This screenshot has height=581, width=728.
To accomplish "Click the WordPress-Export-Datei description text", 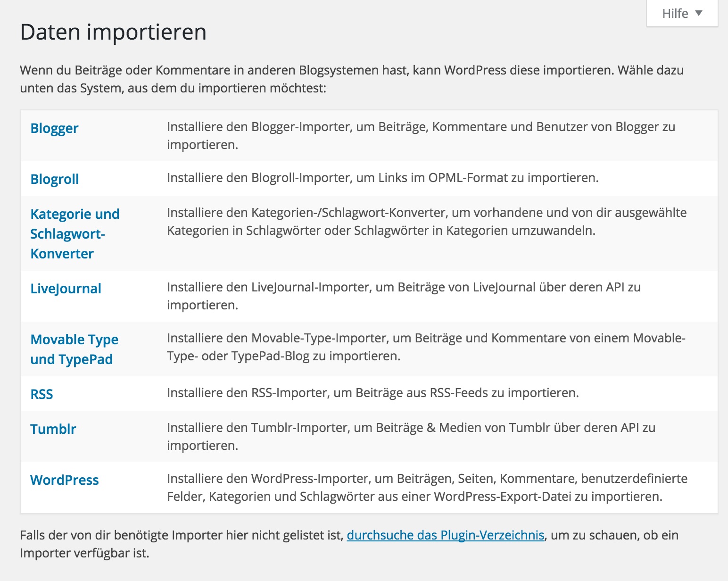I will coord(427,488).
